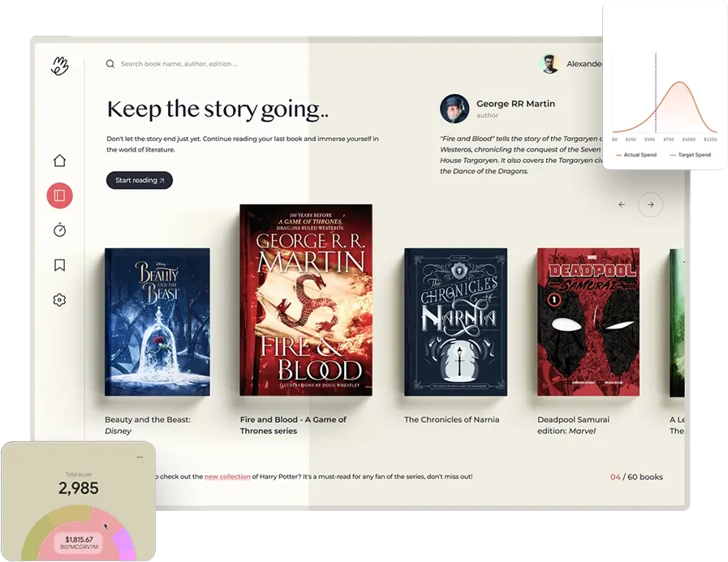Click the previous arrow in carousel

point(622,204)
